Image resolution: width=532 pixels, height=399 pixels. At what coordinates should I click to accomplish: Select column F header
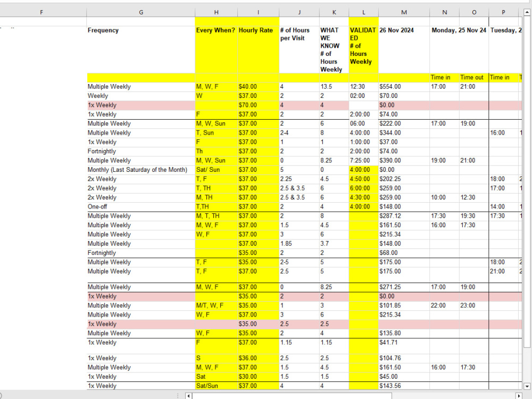41,12
